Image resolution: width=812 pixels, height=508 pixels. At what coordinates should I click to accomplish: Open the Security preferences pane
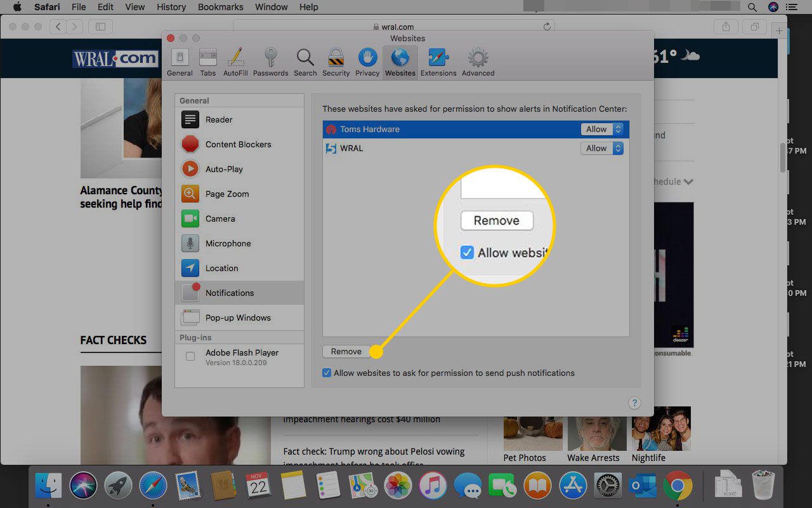(336, 62)
